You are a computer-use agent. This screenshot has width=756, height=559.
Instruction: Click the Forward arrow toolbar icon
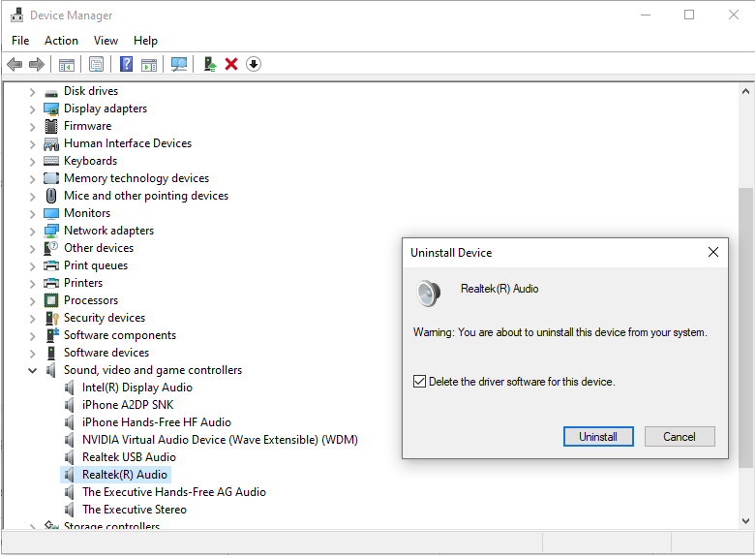pos(37,64)
